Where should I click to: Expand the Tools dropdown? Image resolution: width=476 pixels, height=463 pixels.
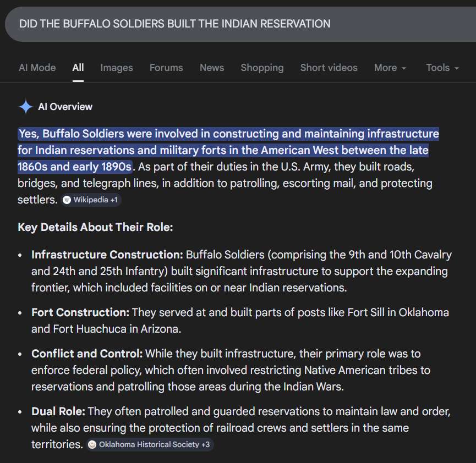point(442,68)
